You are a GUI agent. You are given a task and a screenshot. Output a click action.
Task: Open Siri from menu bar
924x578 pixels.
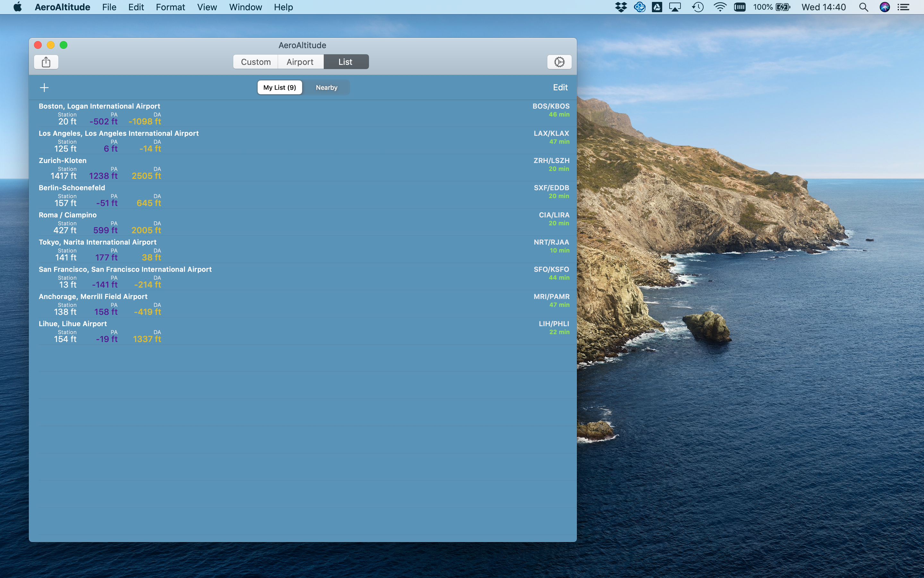(885, 7)
